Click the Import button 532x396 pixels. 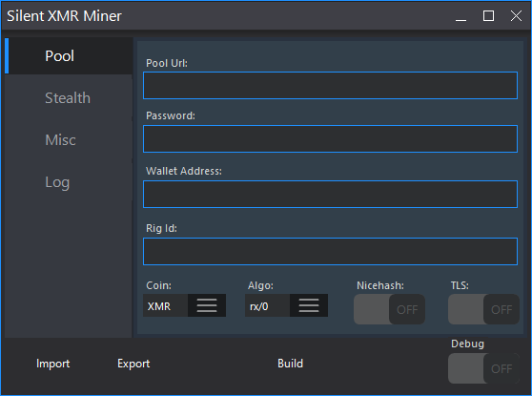click(x=53, y=364)
